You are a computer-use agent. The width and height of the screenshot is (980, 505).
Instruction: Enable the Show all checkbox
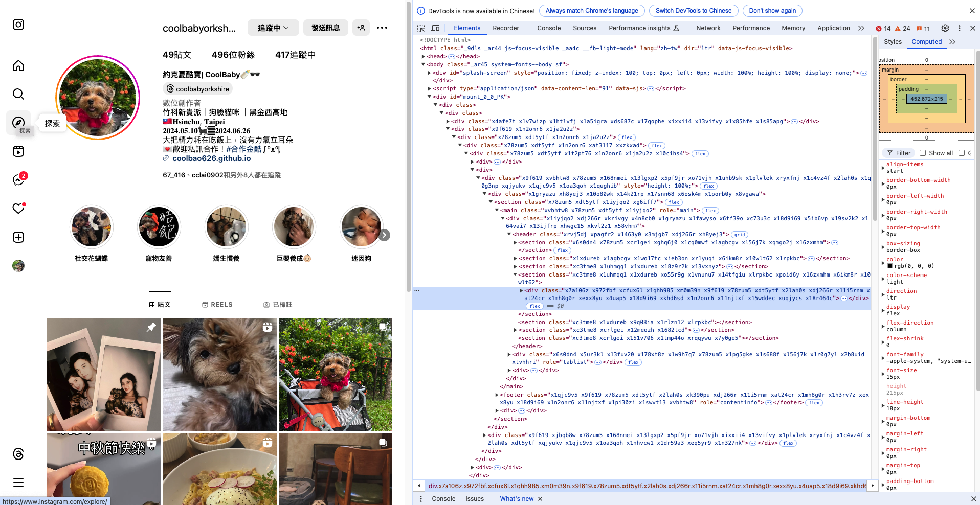(923, 153)
